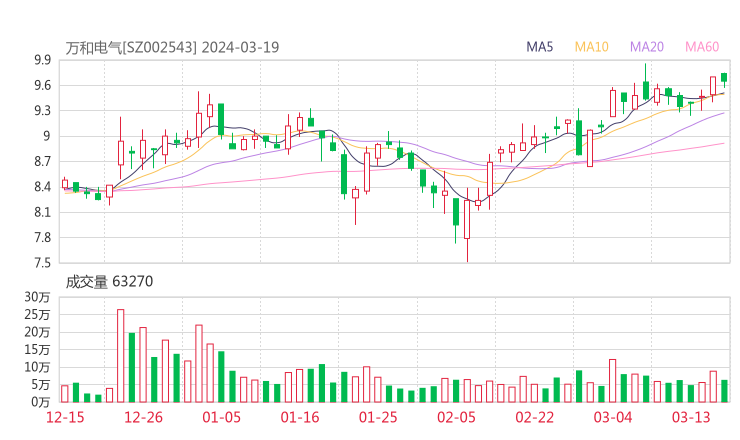The image size is (740, 440).
Task: Click the 01-25 date axis label
Action: click(x=378, y=417)
